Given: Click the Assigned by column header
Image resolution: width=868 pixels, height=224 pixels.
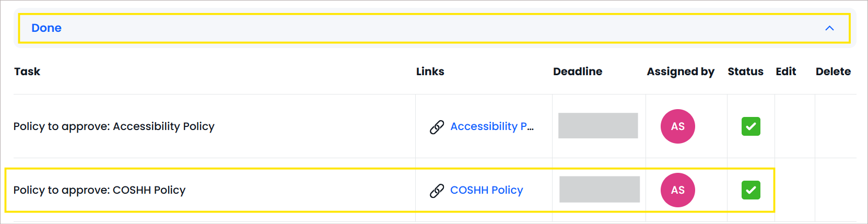Looking at the screenshot, I should pos(681,72).
